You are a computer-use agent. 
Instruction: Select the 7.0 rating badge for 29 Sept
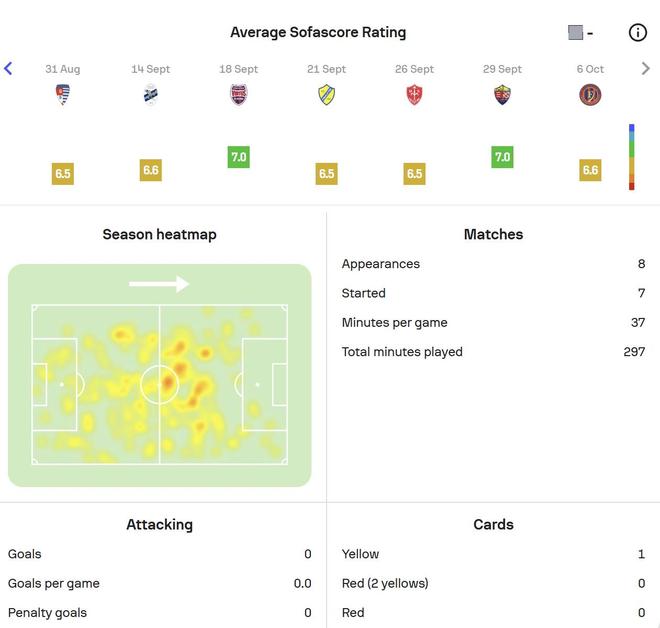click(503, 157)
